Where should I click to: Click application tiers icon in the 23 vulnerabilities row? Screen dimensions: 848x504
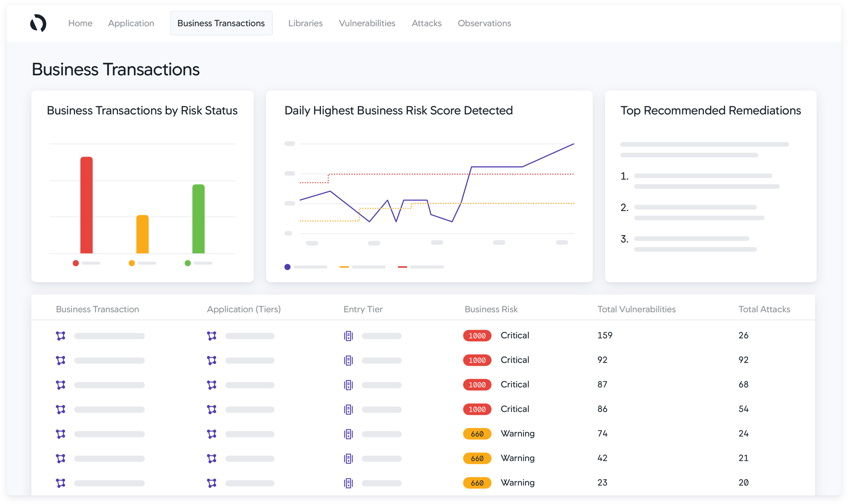212,483
